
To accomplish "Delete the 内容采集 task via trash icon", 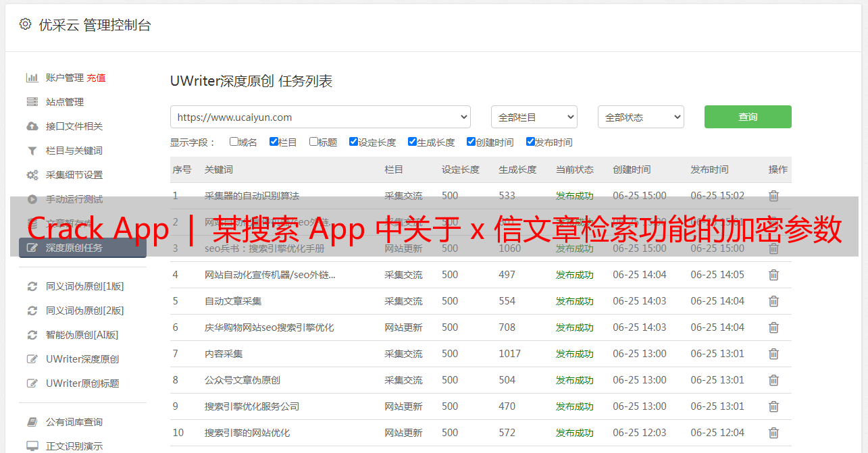I will click(774, 354).
